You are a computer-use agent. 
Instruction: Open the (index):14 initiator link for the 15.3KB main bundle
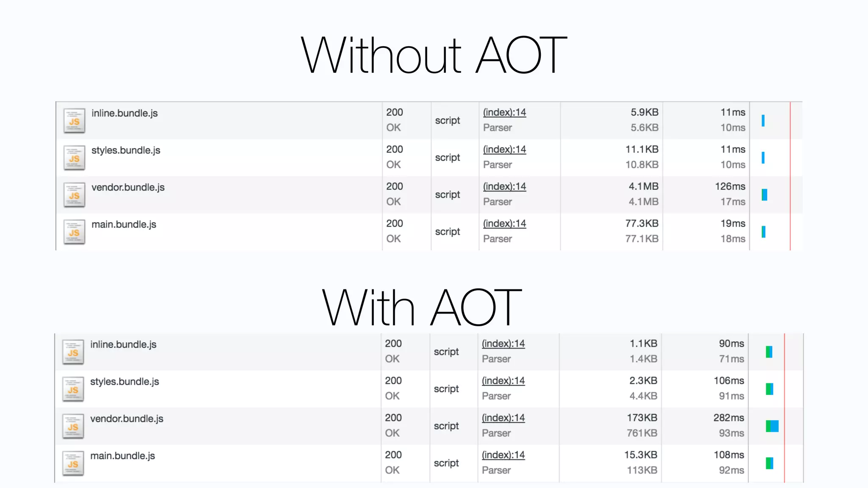tap(503, 455)
